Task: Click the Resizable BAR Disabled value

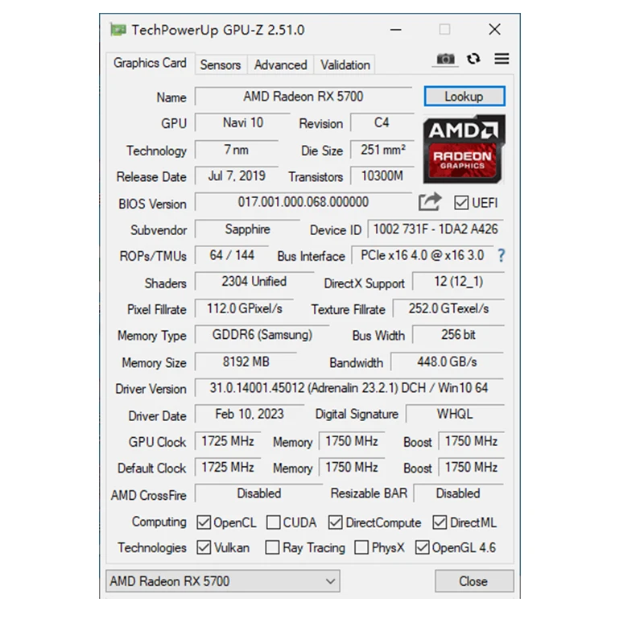Action: (458, 493)
